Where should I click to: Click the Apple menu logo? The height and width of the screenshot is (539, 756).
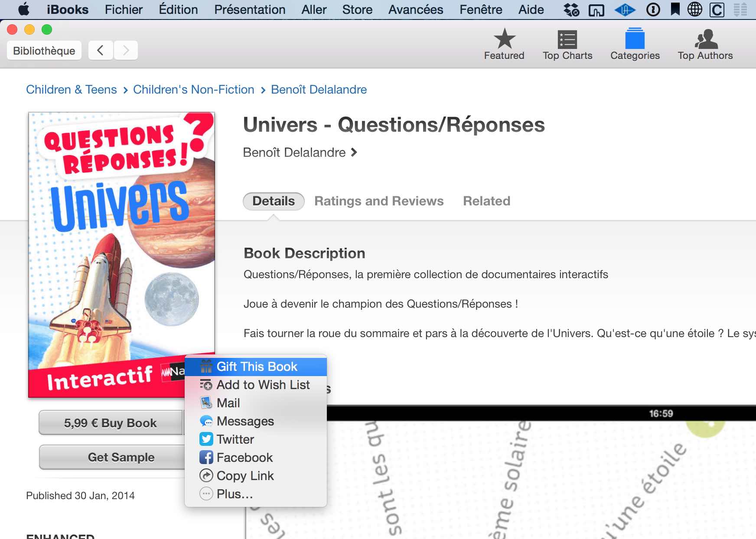[23, 9]
